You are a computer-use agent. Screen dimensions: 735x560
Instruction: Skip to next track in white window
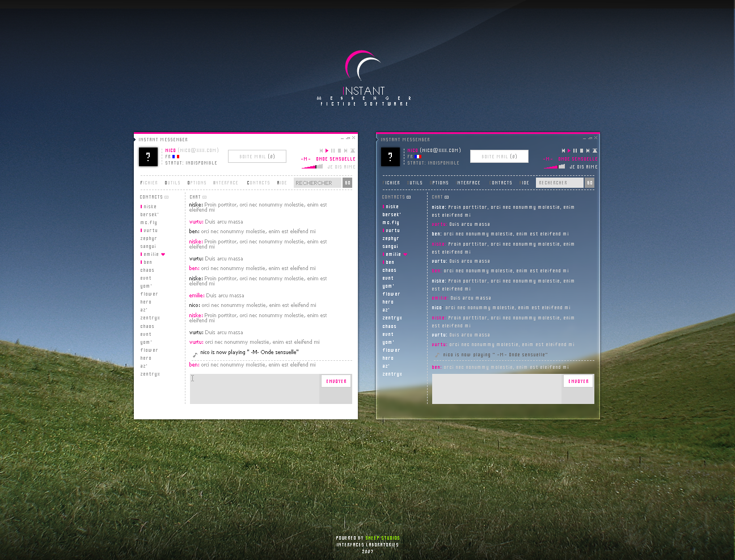345,150
